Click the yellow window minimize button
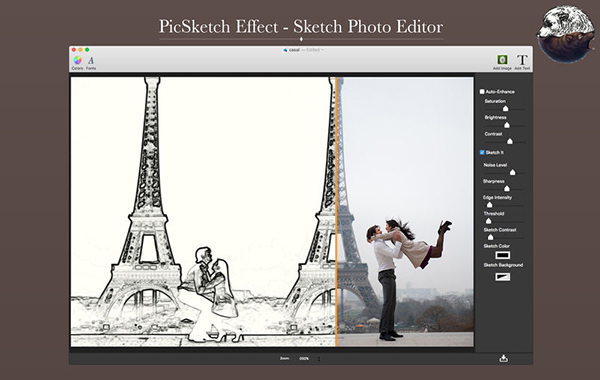600x380 pixels. pyautogui.click(x=80, y=50)
